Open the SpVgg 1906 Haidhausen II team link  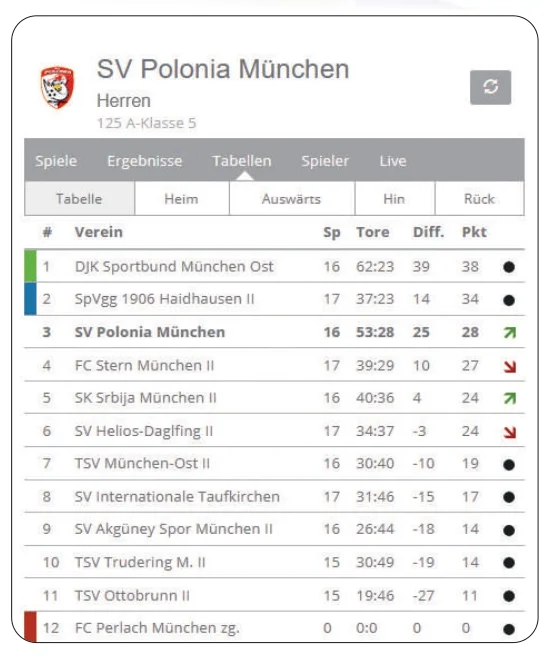(x=164, y=299)
